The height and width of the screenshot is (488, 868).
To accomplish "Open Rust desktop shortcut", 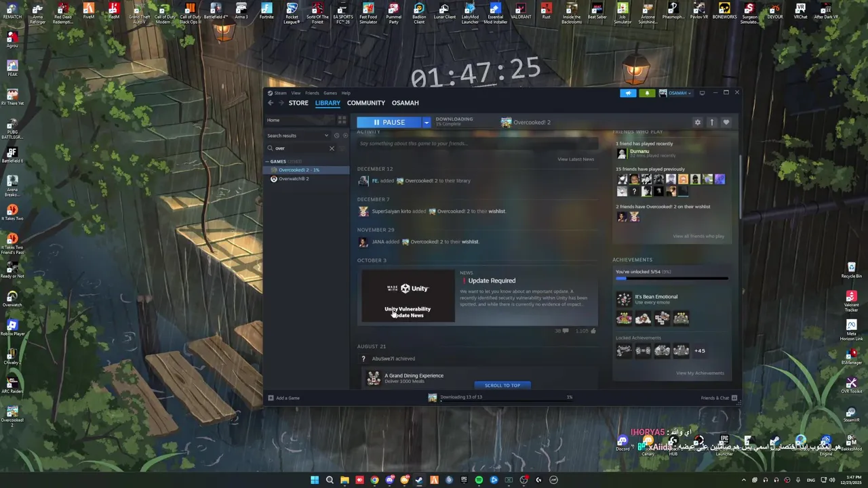I will (x=546, y=12).
